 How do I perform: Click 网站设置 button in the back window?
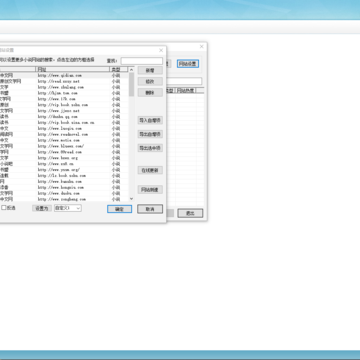[x=188, y=64]
